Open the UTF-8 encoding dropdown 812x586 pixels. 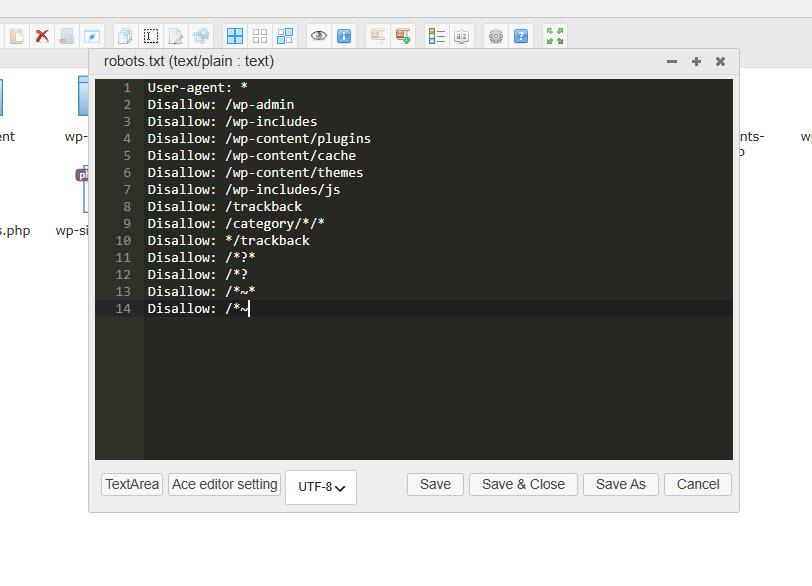point(321,487)
